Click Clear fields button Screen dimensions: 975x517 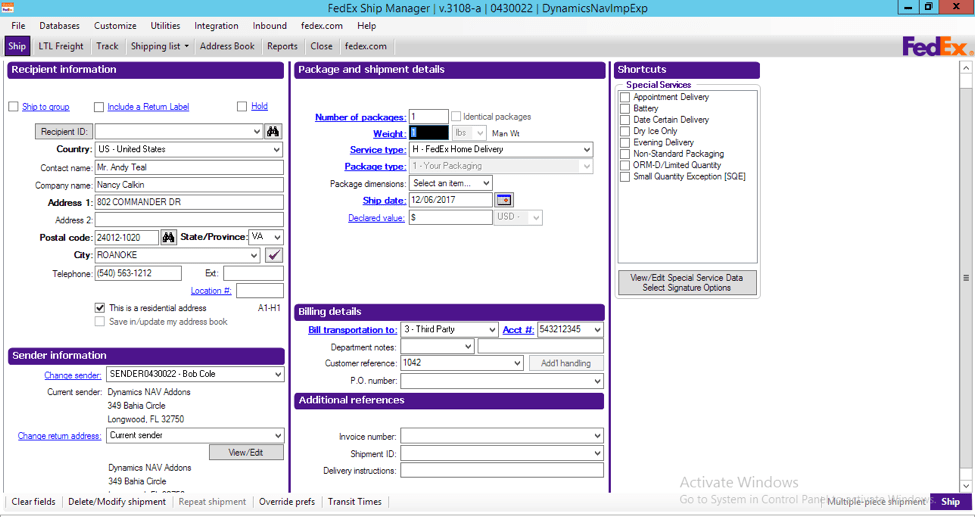click(x=34, y=501)
